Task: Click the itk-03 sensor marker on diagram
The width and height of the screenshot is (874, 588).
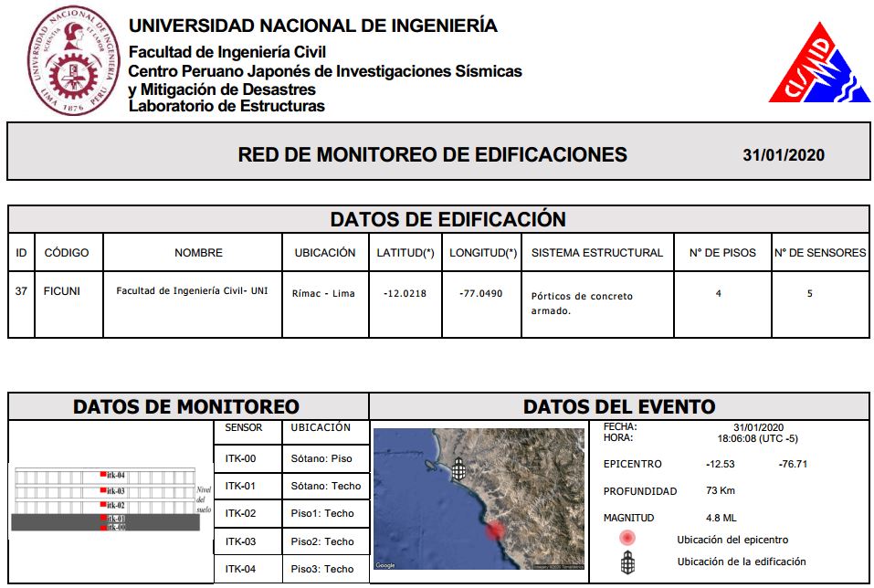Action: [103, 490]
